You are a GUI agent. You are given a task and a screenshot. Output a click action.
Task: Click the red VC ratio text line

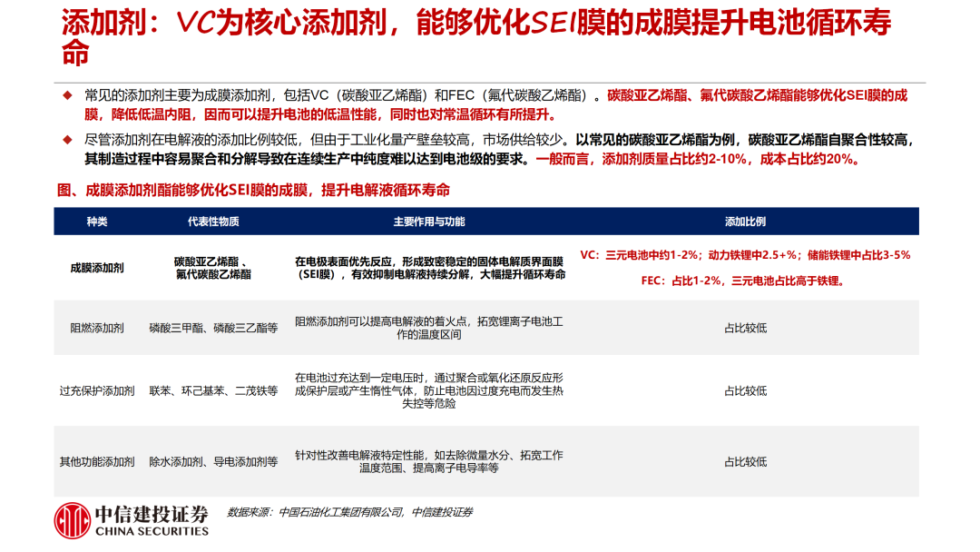744,256
